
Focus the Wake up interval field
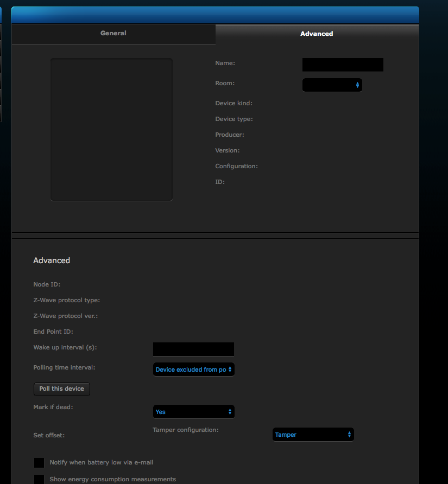coord(193,349)
